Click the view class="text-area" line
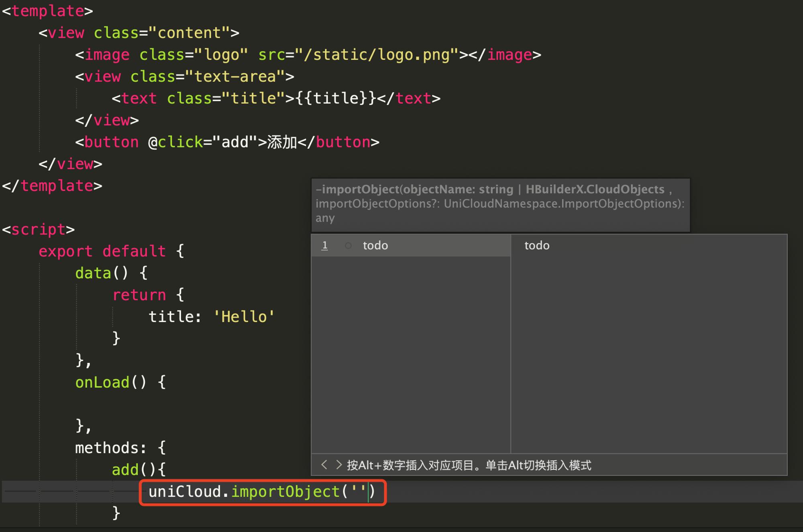803x532 pixels. [x=185, y=77]
